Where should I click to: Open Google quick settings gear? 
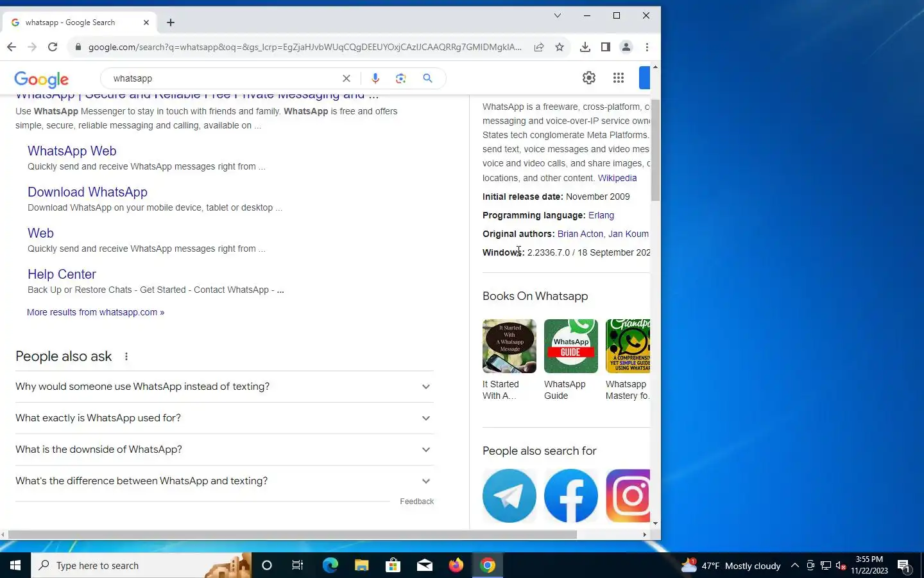point(589,78)
